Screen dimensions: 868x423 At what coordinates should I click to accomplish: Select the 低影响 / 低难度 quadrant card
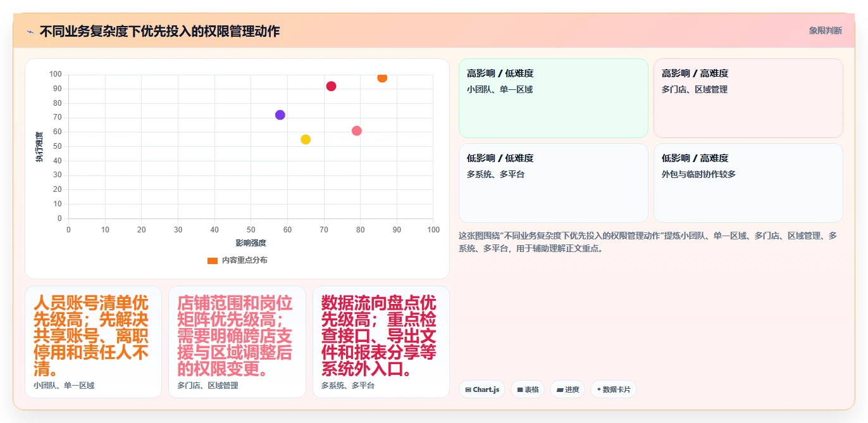tap(554, 183)
